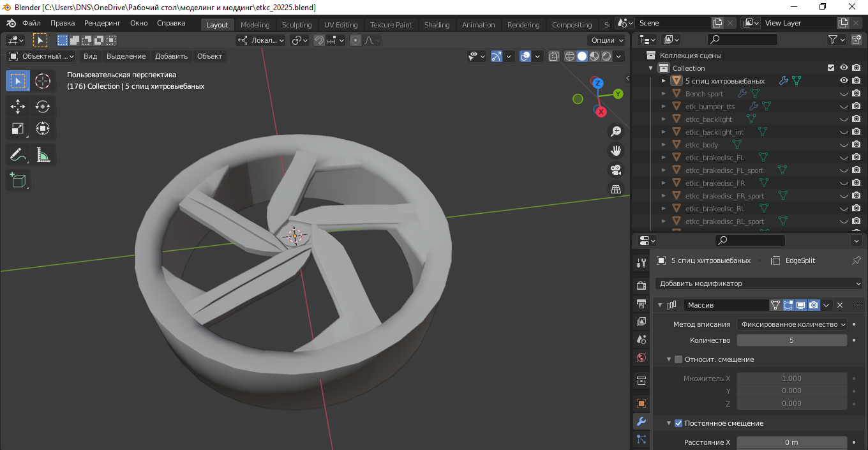Click the Count value field
Viewport: 868px width, 450px height.
(x=791, y=340)
